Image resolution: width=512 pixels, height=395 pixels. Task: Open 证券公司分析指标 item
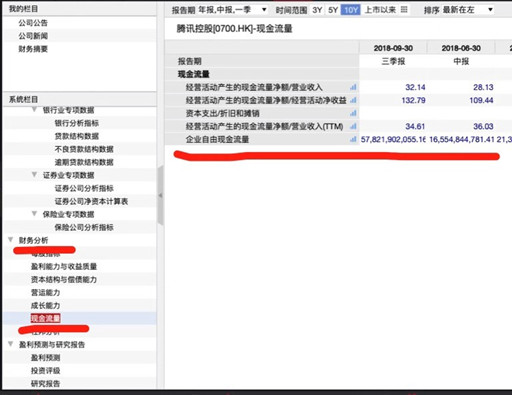tap(84, 188)
